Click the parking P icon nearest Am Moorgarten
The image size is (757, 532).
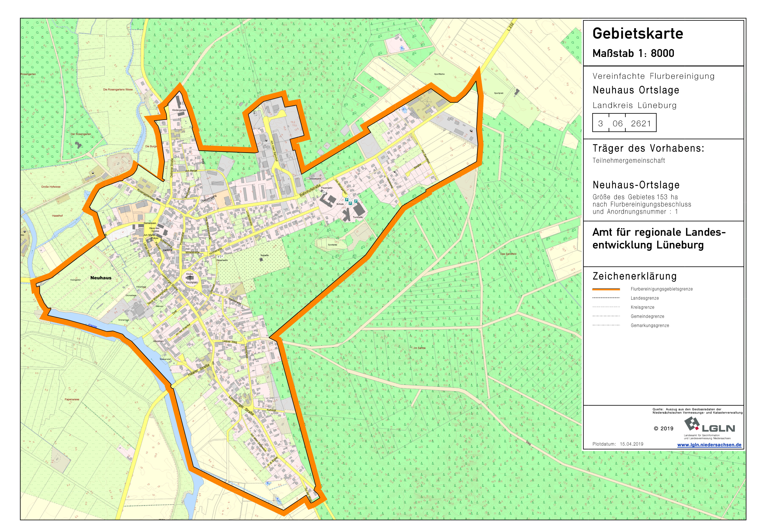(346, 199)
